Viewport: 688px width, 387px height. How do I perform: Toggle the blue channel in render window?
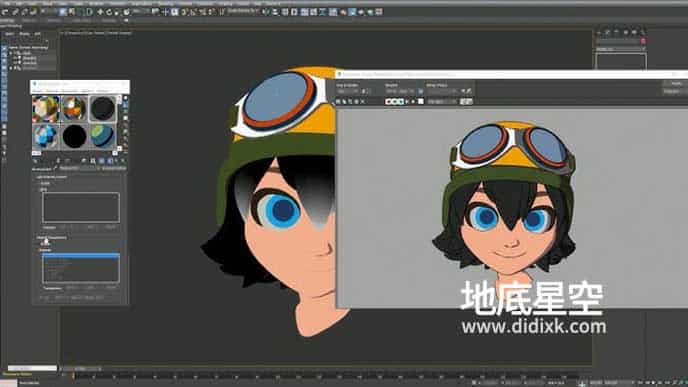pyautogui.click(x=401, y=102)
